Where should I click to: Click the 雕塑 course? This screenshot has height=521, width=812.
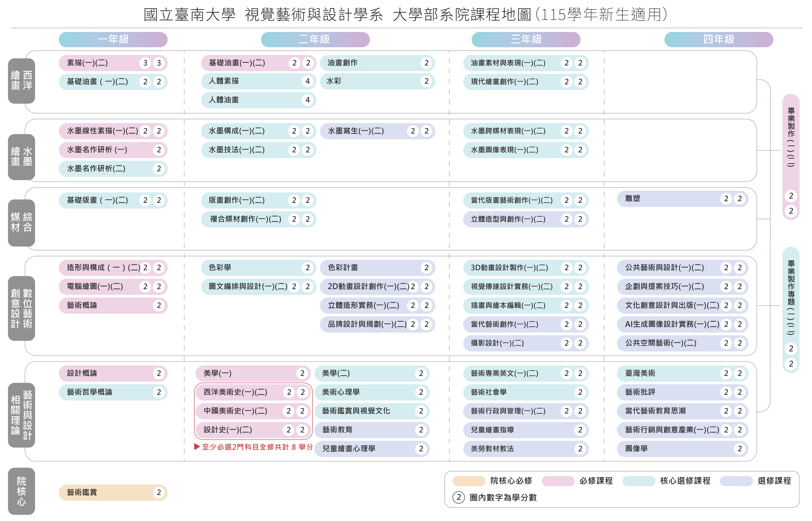pyautogui.click(x=682, y=199)
